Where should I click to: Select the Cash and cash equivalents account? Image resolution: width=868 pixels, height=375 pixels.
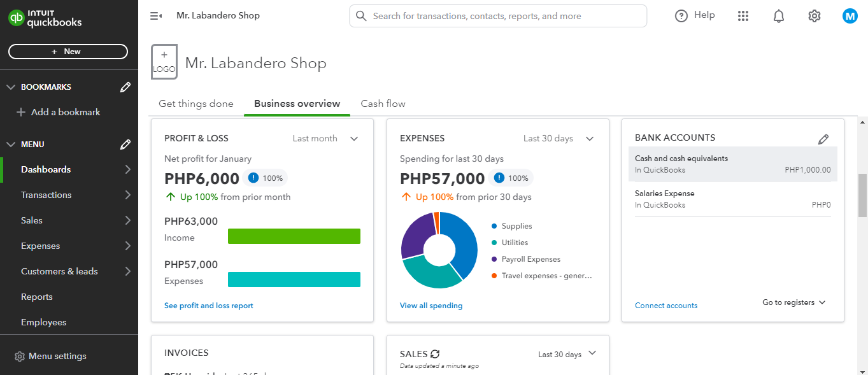733,164
